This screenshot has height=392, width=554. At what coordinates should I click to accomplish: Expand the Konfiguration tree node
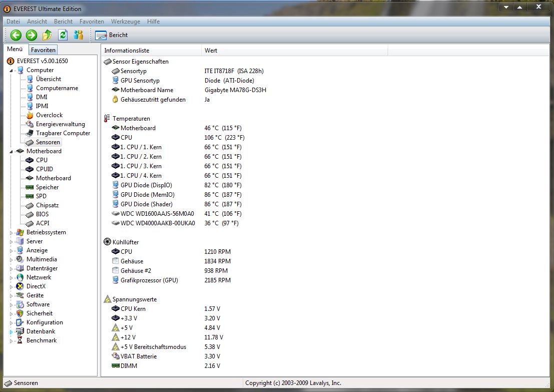pos(11,323)
